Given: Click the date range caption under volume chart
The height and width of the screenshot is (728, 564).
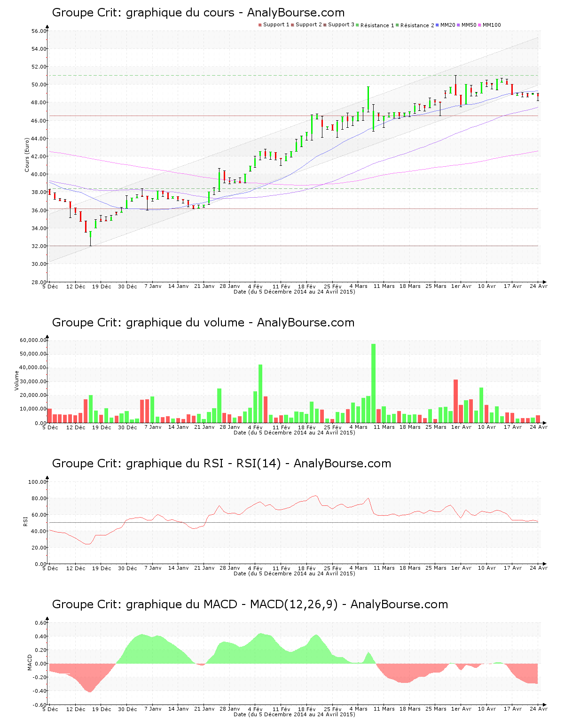Looking at the screenshot, I should 294,433.
